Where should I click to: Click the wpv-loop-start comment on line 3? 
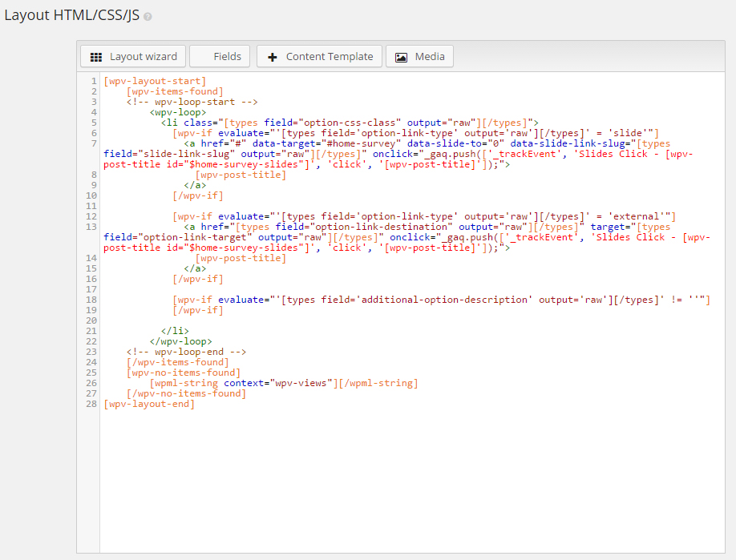[192, 102]
